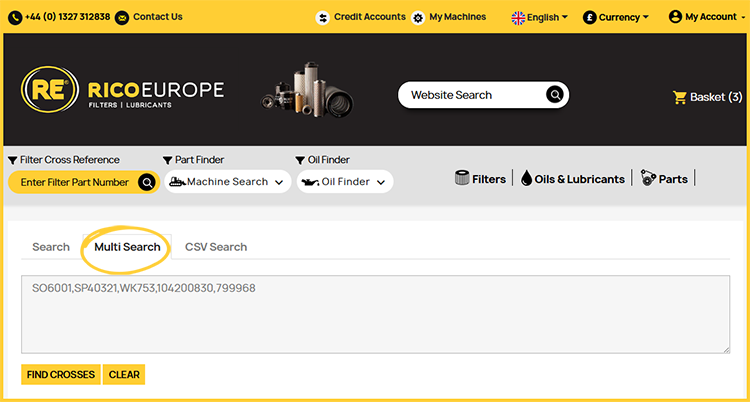Viewport: 750px width, 402px height.
Task: Open the English language dropdown
Action: (x=540, y=18)
